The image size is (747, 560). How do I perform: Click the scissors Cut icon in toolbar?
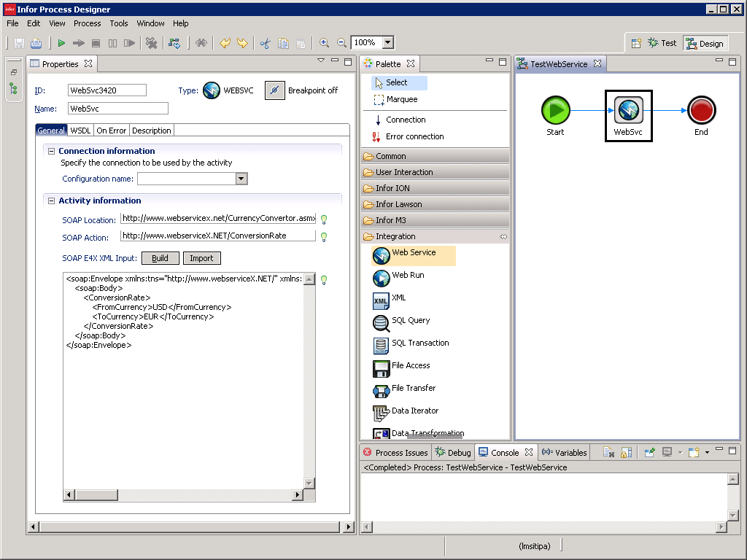point(265,43)
